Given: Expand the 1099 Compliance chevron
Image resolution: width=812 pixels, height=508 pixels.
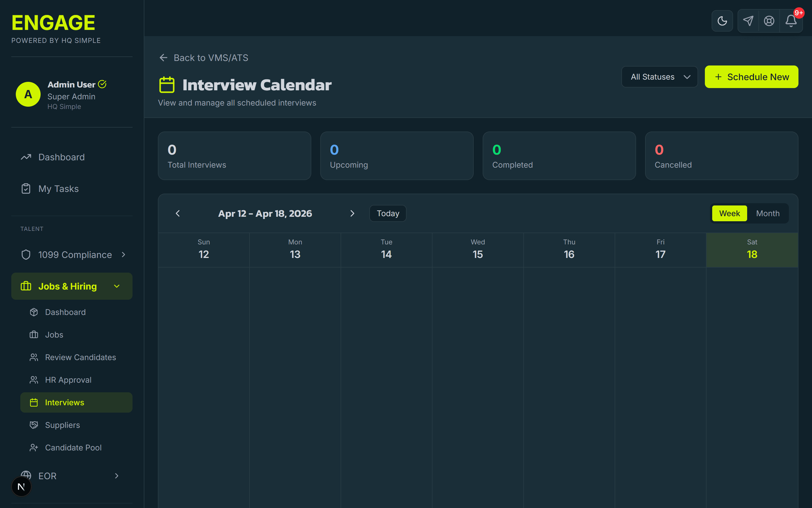Looking at the screenshot, I should coord(123,255).
